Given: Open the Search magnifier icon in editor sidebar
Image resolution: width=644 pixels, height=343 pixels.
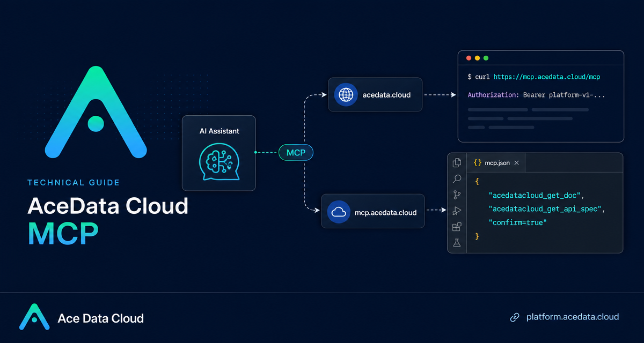Looking at the screenshot, I should (x=457, y=179).
